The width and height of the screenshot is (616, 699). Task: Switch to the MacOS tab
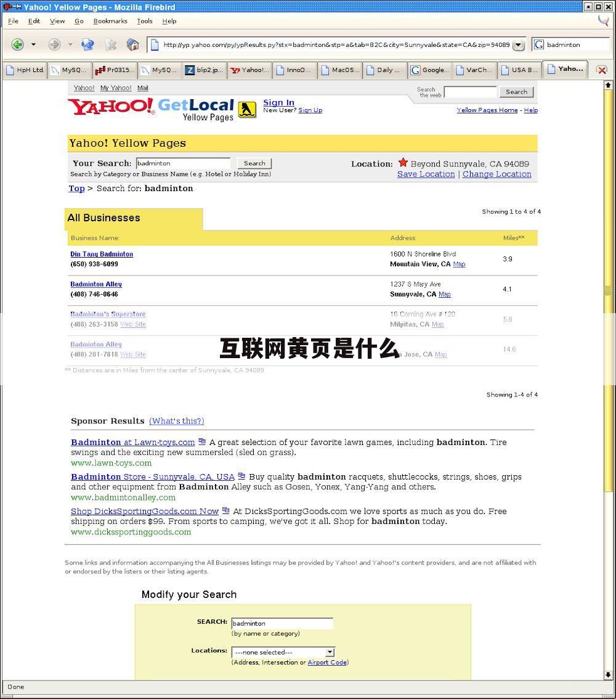tap(339, 70)
